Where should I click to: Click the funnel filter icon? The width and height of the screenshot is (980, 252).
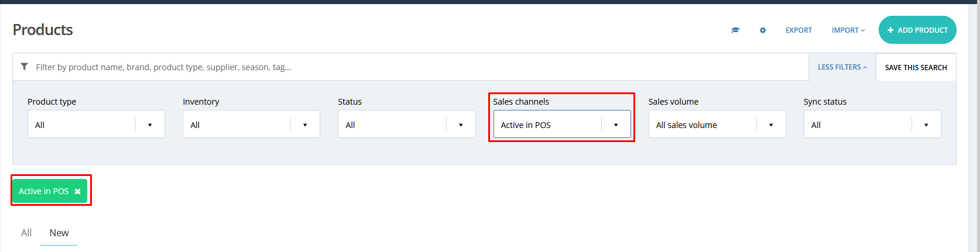24,67
